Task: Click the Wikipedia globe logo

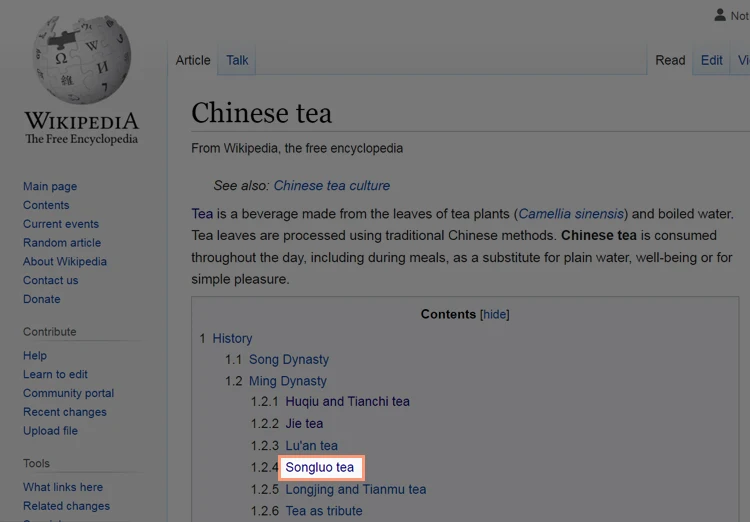Action: [x=82, y=59]
